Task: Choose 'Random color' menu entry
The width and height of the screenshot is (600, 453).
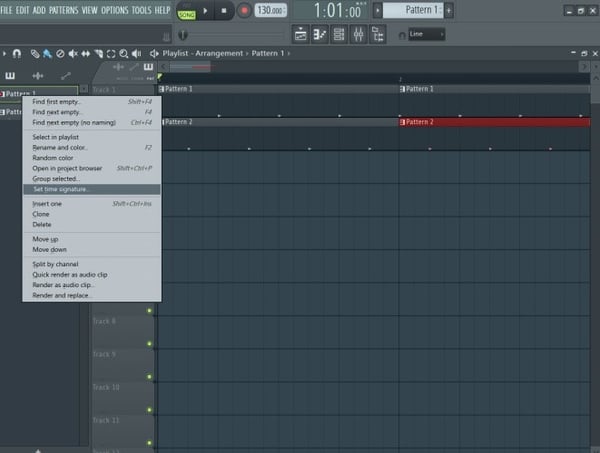Action: [92, 158]
